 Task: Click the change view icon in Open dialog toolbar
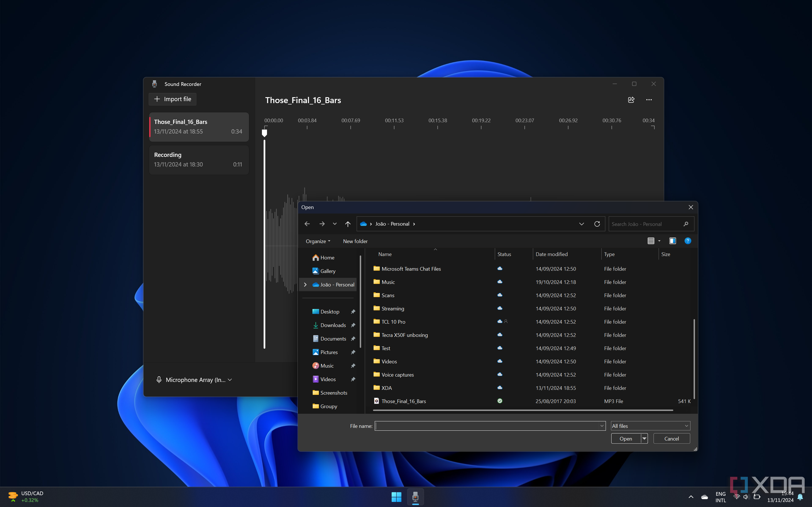point(652,241)
